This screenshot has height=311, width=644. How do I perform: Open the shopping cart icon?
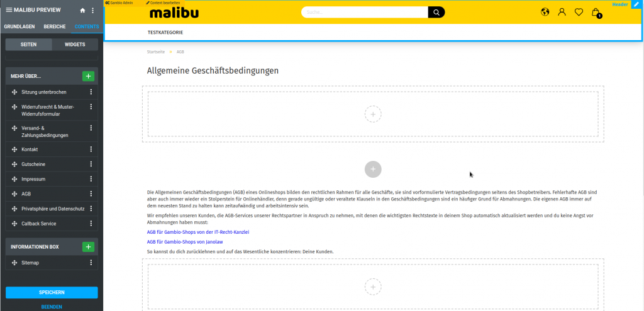click(x=596, y=12)
